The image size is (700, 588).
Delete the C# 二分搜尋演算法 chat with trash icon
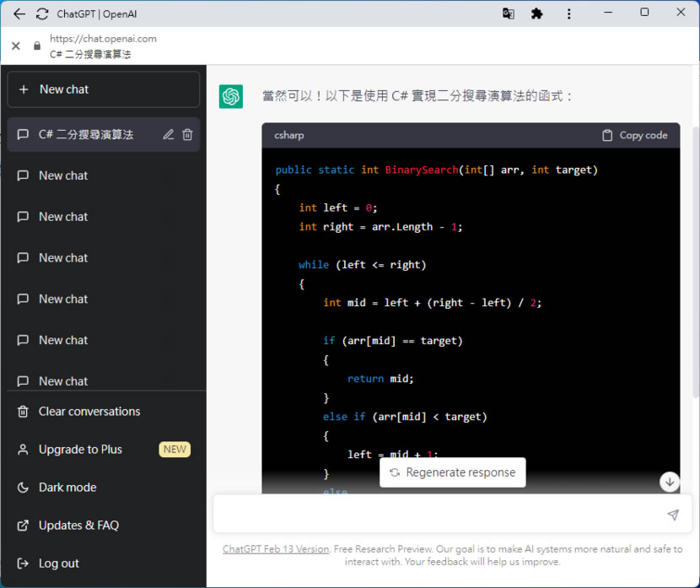click(187, 134)
